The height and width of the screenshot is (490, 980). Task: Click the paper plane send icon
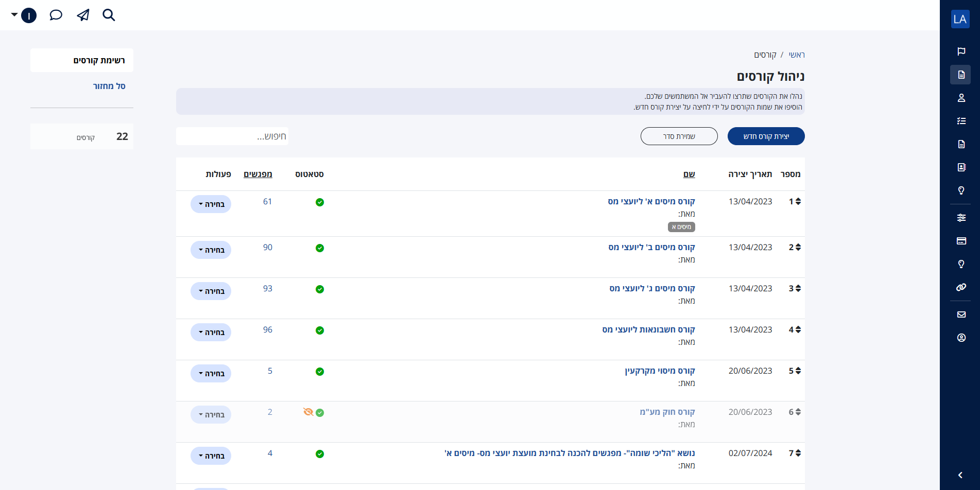83,15
